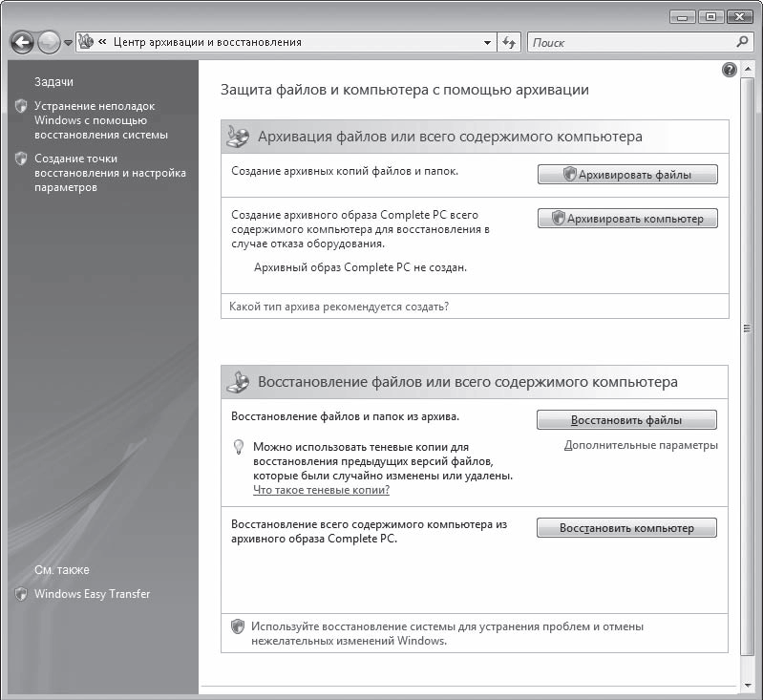Click the Back navigation arrow button
This screenshot has width=763, height=700.
23,42
